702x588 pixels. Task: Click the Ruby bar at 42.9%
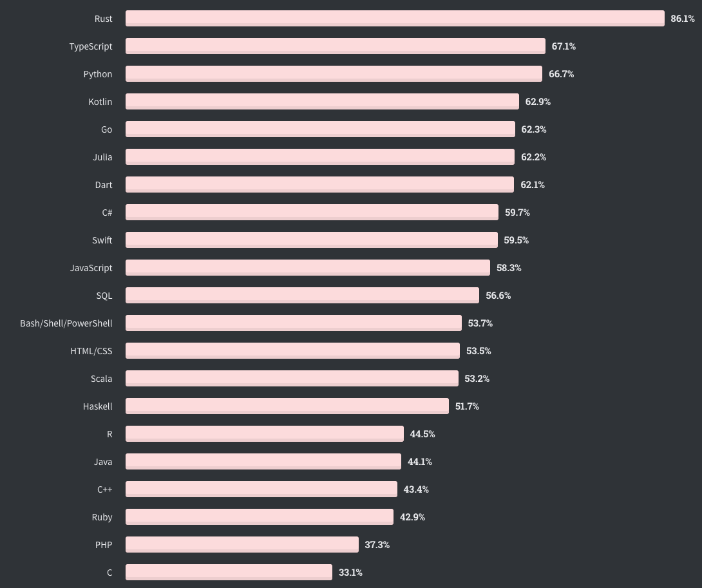point(260,517)
